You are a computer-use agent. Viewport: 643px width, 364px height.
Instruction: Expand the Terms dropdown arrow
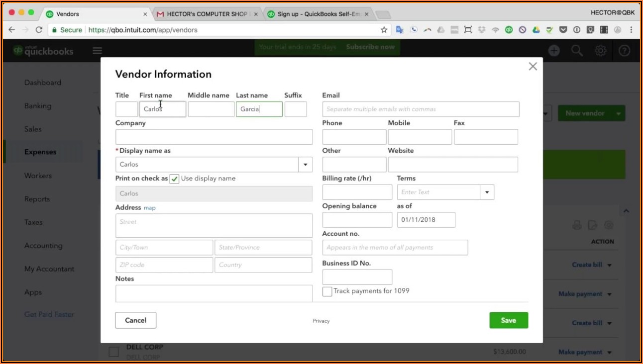pyautogui.click(x=486, y=192)
